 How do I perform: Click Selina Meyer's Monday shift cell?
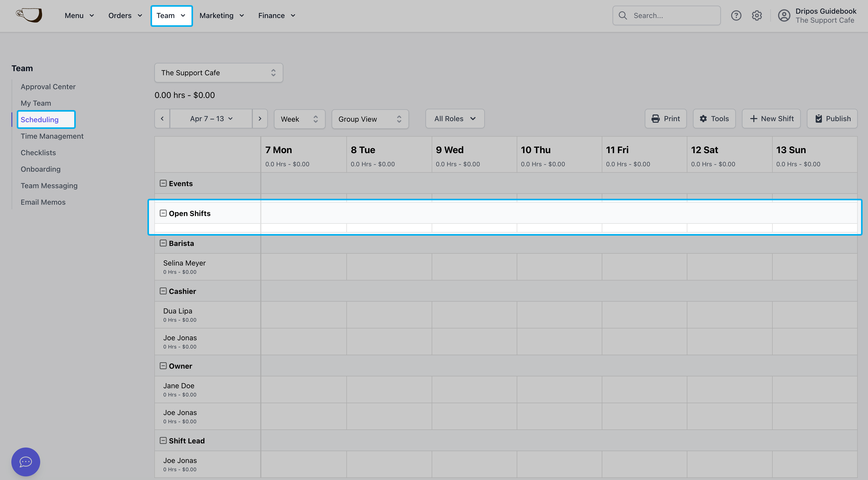pos(304,267)
